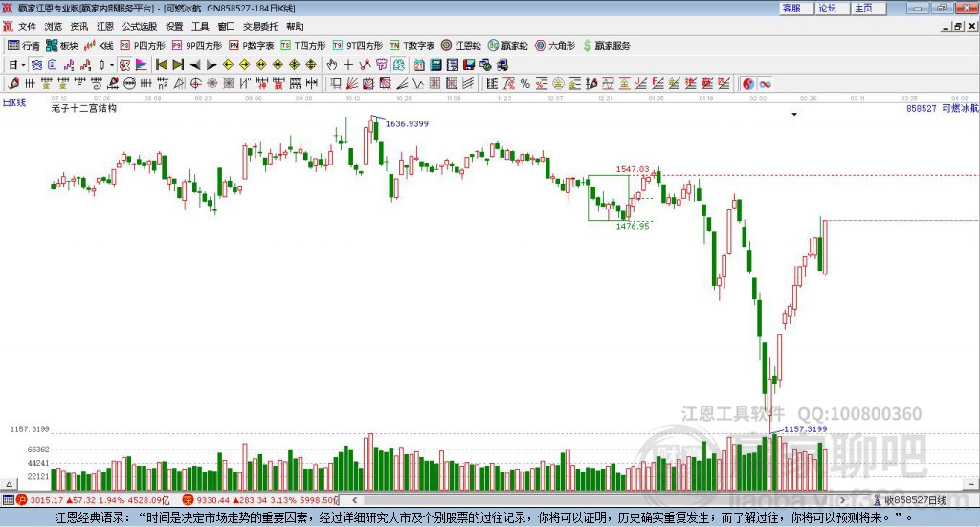Click the 论坛 forum button
Viewport: 980px width, 527px height.
[x=832, y=8]
